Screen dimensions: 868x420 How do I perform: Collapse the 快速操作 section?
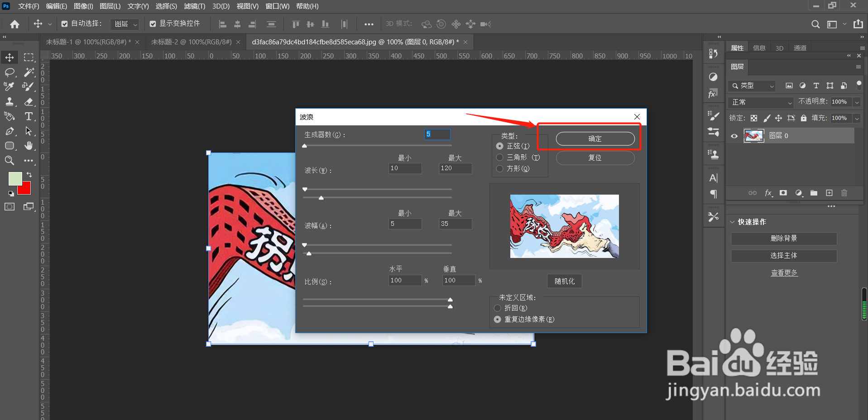[x=732, y=222]
